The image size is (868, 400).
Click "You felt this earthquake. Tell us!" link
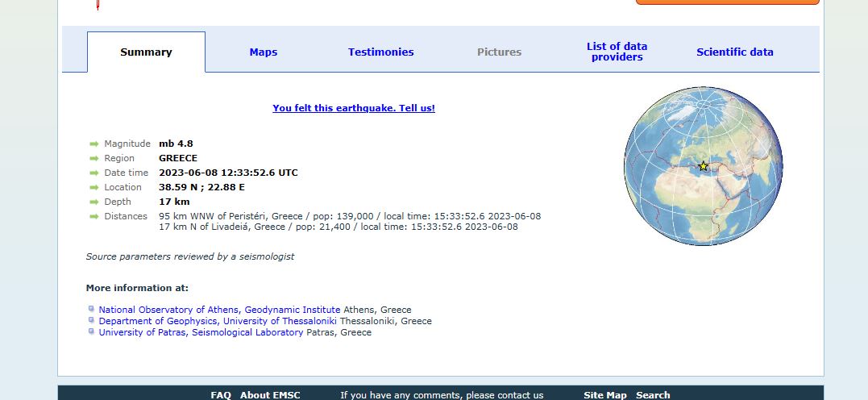point(354,108)
